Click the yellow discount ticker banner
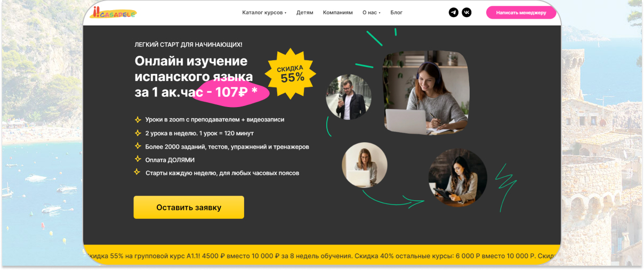Viewport: 644px width, 270px height. tap(322, 255)
